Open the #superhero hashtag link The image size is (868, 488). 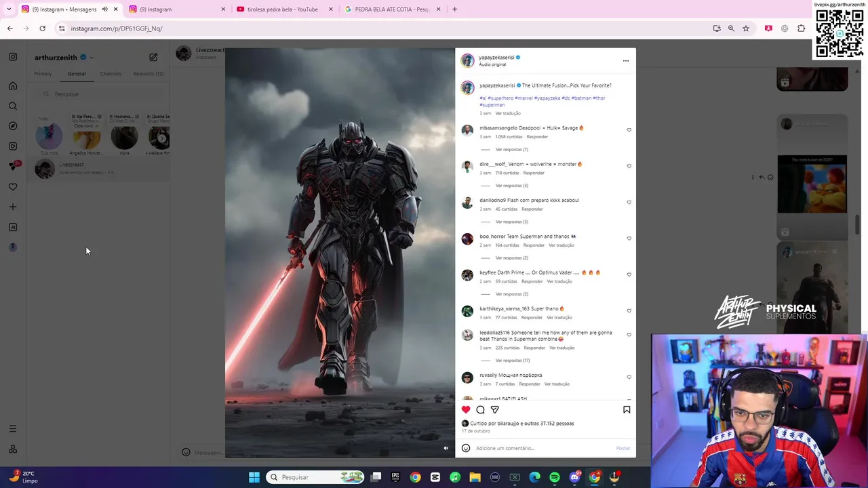tap(500, 98)
